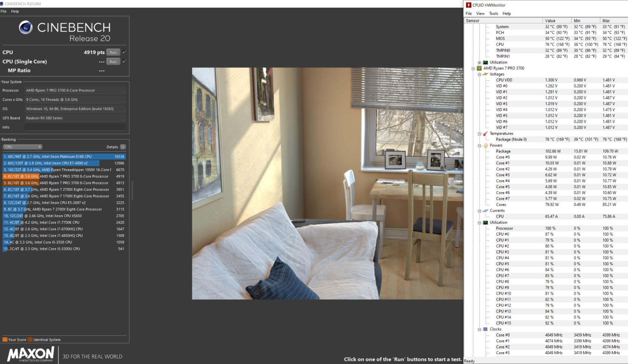Toggle the CPU test checkmark
Screen dimensions: 628x364
click(124, 52)
